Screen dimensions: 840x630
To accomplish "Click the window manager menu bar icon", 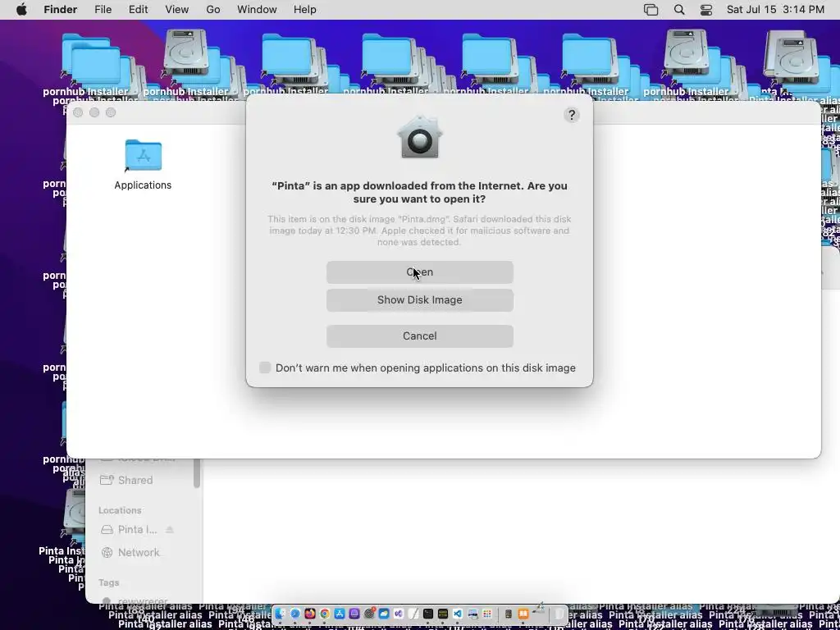I will [x=651, y=10].
